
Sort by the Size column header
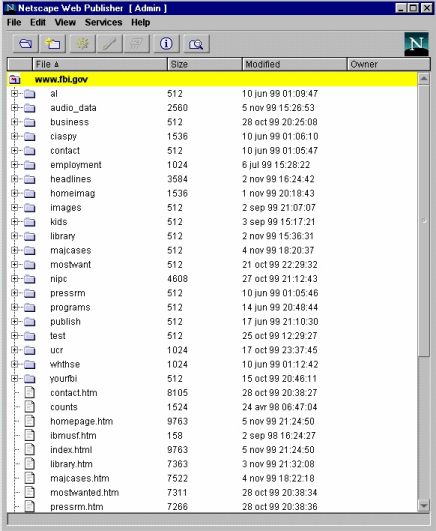coord(205,64)
